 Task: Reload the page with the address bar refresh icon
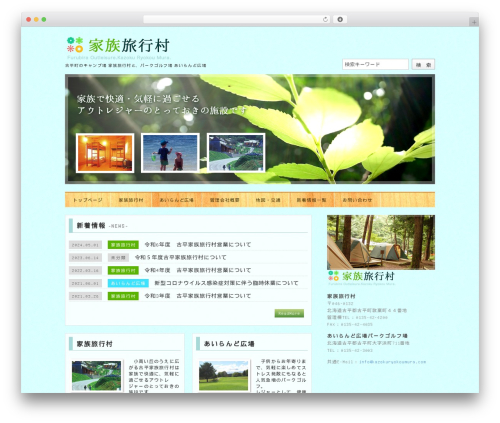pos(325,19)
